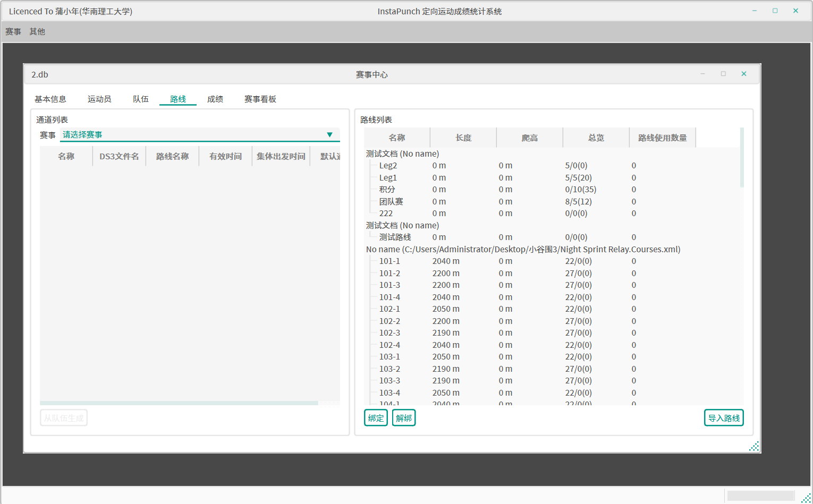Viewport: 813px width, 504px height.
Task: Open the 赛事看板 tab
Action: click(260, 99)
